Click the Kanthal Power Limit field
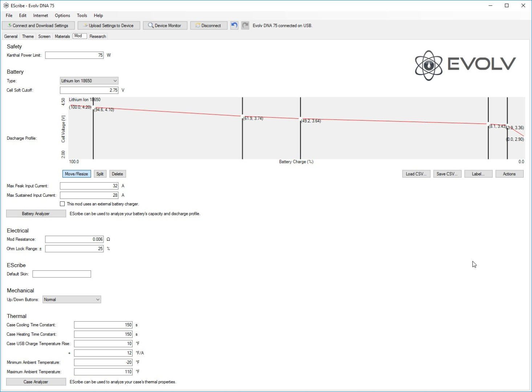Screen dimensions: 532x392 click(74, 55)
